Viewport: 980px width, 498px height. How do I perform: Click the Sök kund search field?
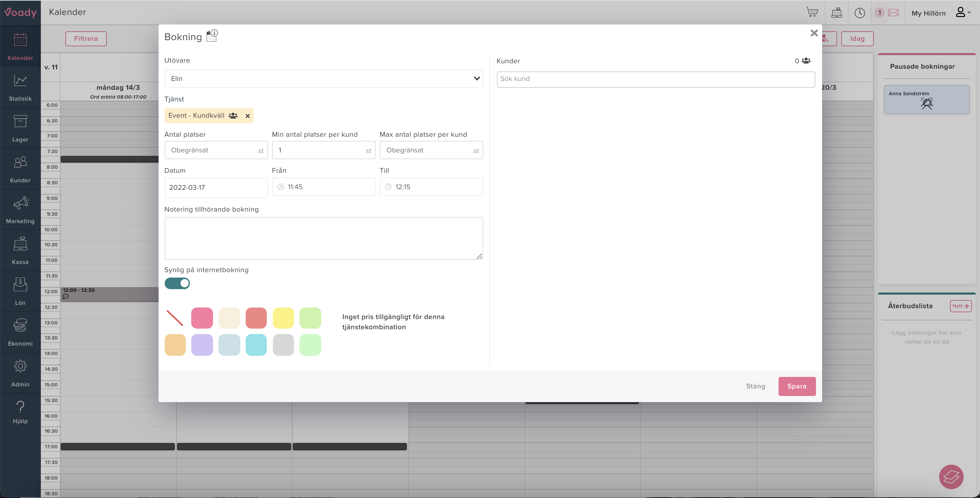[x=655, y=79]
